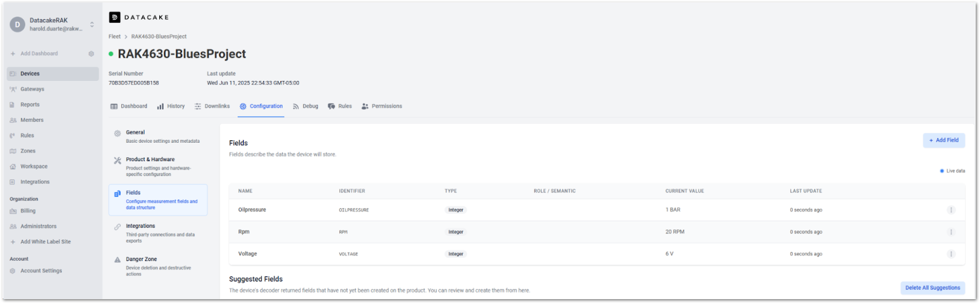
Task: Click the Gateways sidebar icon
Action: coord(13,89)
